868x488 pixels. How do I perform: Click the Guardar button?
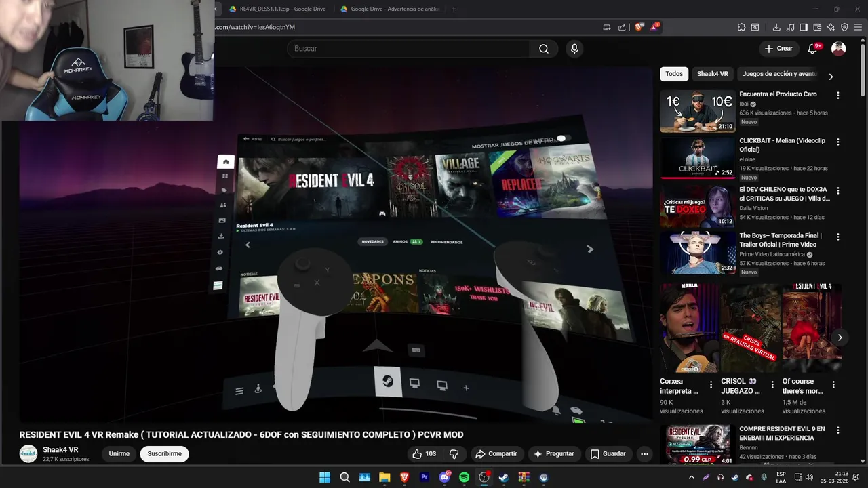pyautogui.click(x=608, y=454)
